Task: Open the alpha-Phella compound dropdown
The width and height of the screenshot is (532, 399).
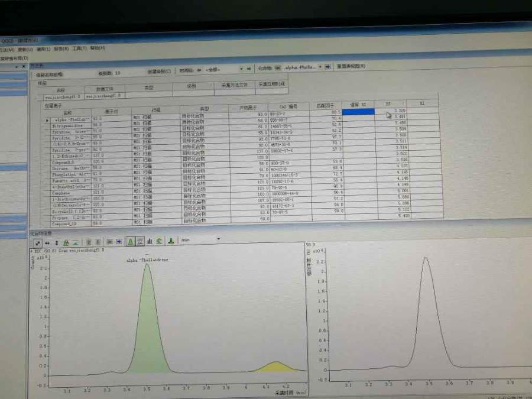Action: pyautogui.click(x=320, y=67)
